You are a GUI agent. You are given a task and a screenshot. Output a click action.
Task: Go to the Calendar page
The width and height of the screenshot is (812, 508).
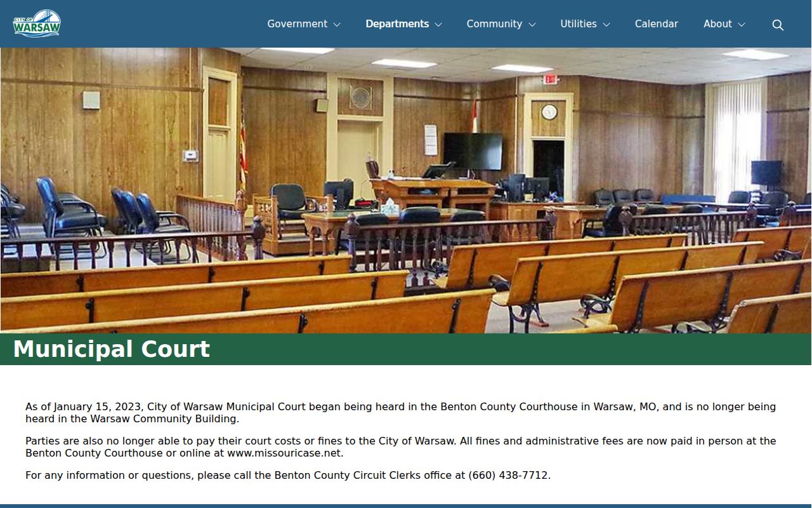pyautogui.click(x=657, y=24)
